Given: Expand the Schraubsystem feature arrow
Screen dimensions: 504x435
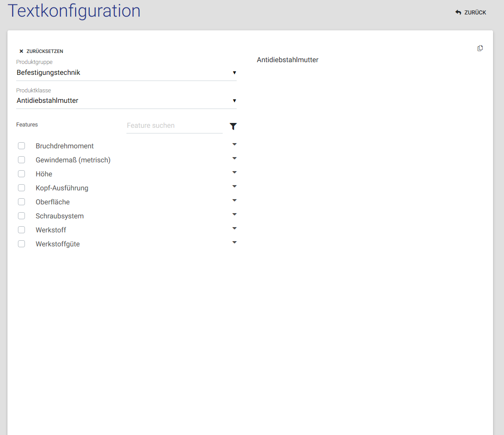Looking at the screenshot, I should 234,214.
